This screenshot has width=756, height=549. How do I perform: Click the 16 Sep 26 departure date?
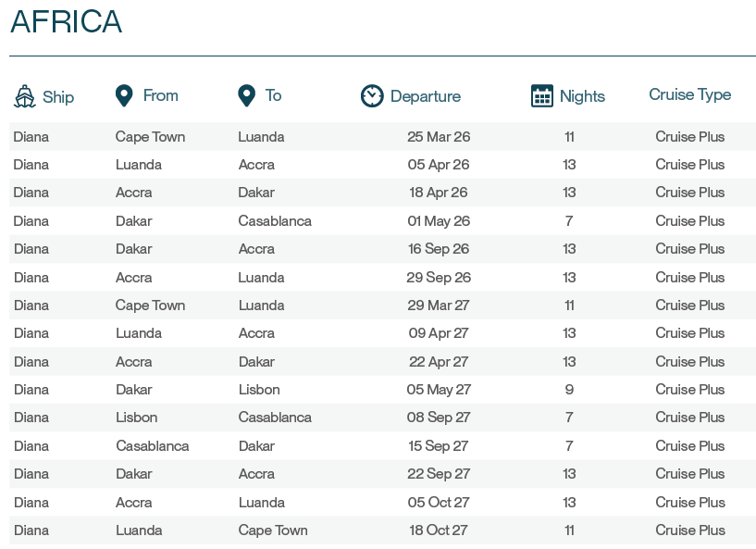coord(439,249)
